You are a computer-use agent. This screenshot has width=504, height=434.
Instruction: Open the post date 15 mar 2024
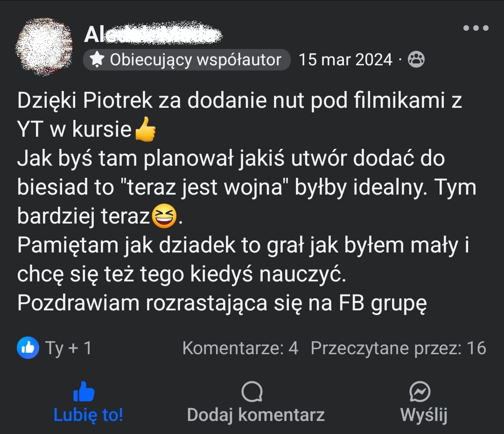(345, 60)
